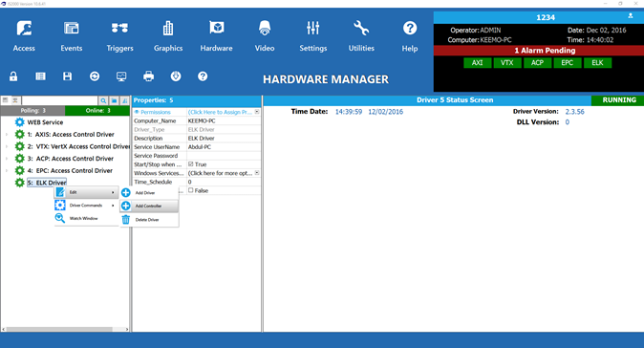The width and height of the screenshot is (644, 348).
Task: Select the WEB Service tree item
Action: tap(45, 122)
